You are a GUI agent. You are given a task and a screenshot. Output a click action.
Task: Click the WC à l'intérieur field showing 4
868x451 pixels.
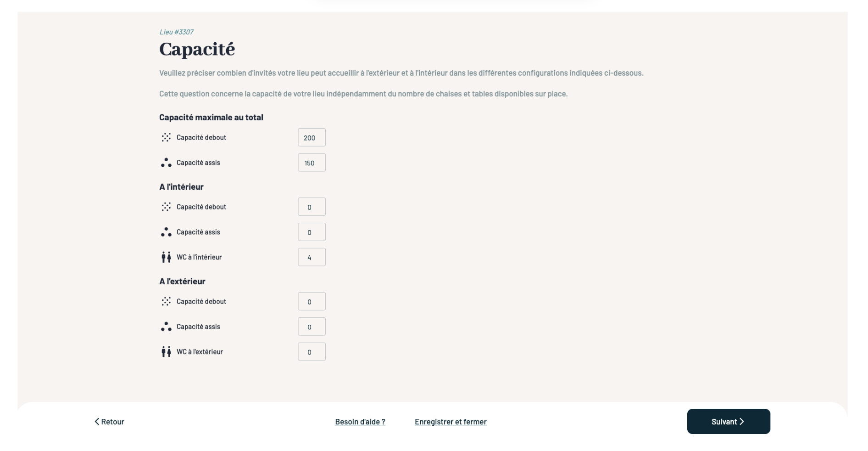tap(312, 257)
